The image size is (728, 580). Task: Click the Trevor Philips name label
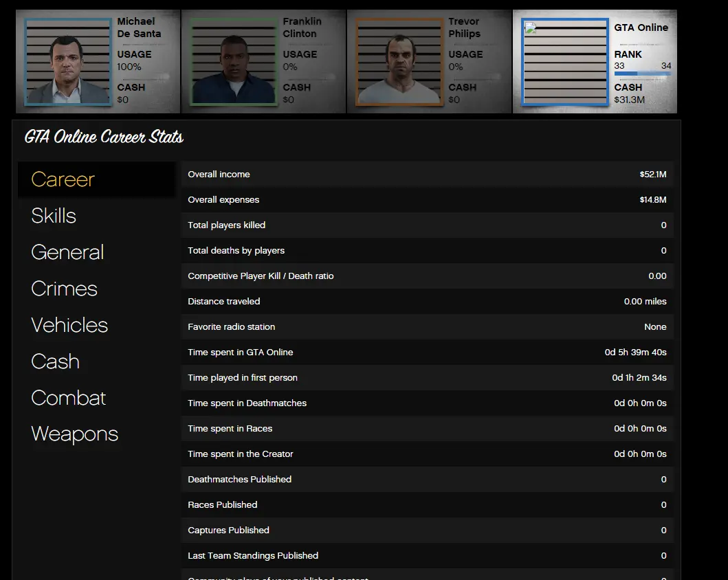pyautogui.click(x=465, y=27)
